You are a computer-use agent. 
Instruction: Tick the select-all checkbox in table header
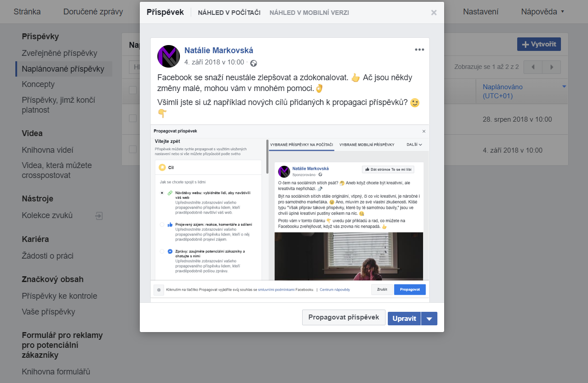pos(133,90)
